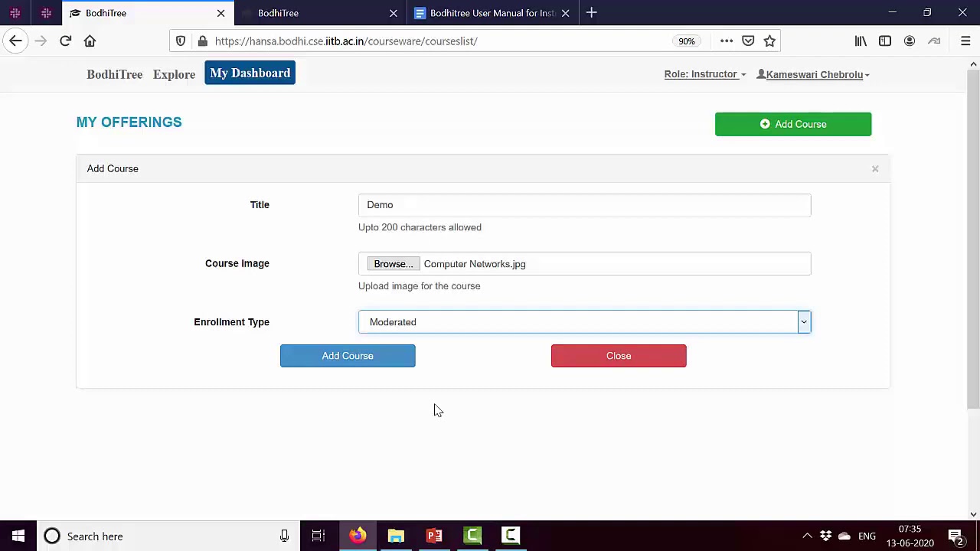Open the Firefox account icon
The image size is (980, 551).
click(x=910, y=41)
